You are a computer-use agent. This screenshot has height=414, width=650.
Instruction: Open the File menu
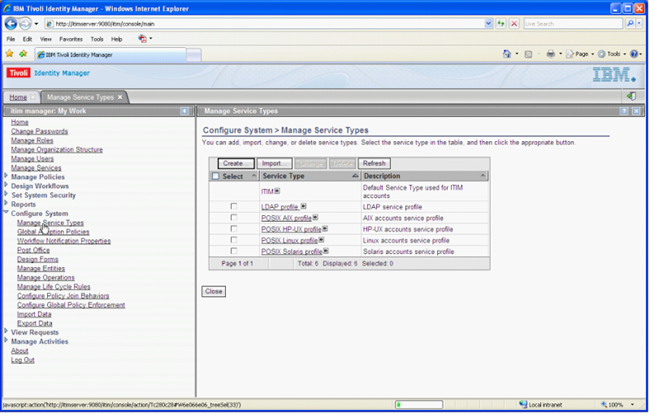(11, 39)
